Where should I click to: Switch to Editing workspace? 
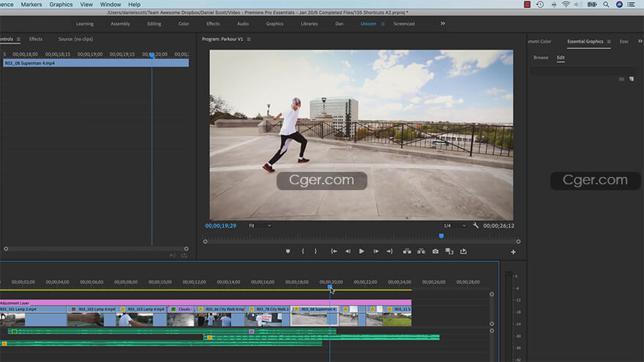pyautogui.click(x=154, y=24)
